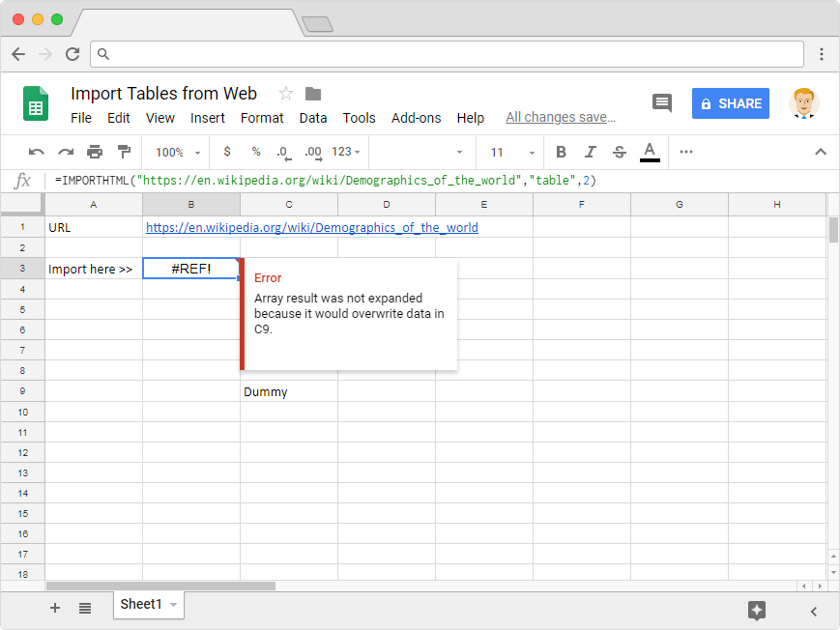The height and width of the screenshot is (630, 840).
Task: Toggle bold formatting
Action: pos(561,152)
